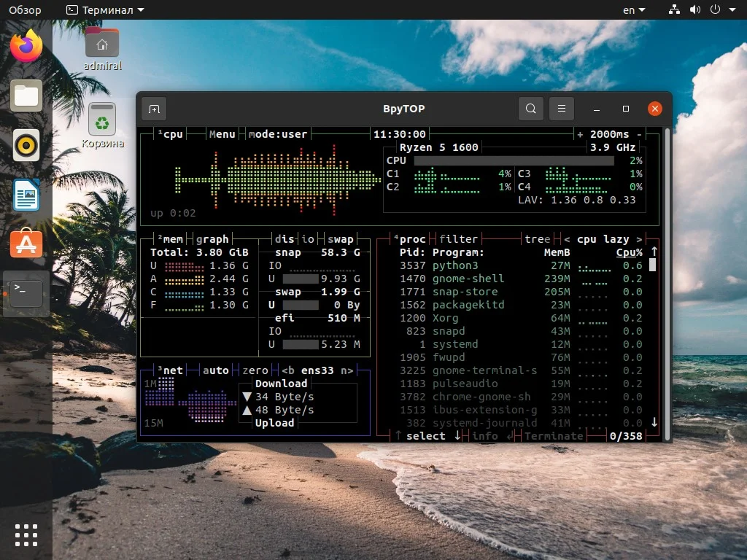The image size is (747, 560).
Task: Click Terminate in the proc footer
Action: pyautogui.click(x=554, y=435)
